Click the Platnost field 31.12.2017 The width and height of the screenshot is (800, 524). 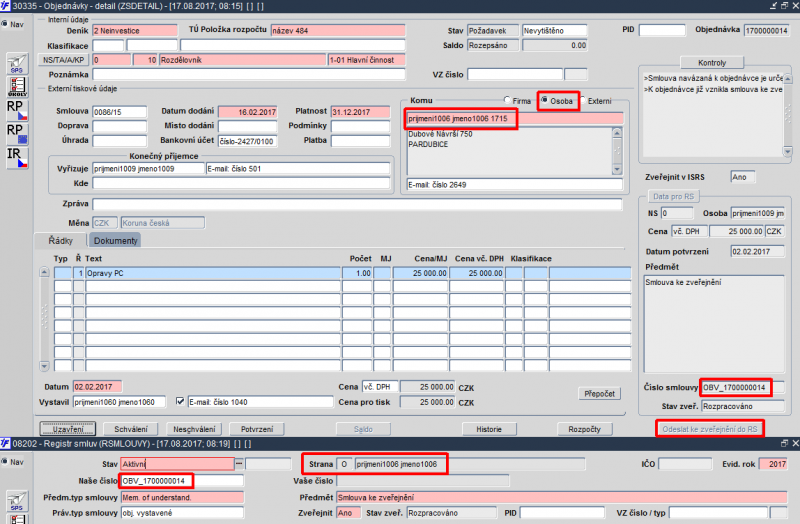click(360, 112)
